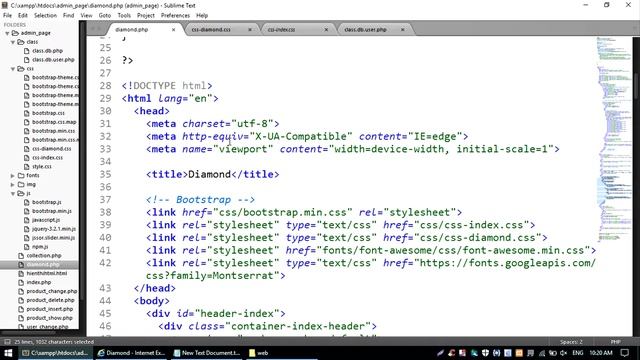Close the diamond.php tab
This screenshot has height=360, width=640.
click(x=173, y=29)
